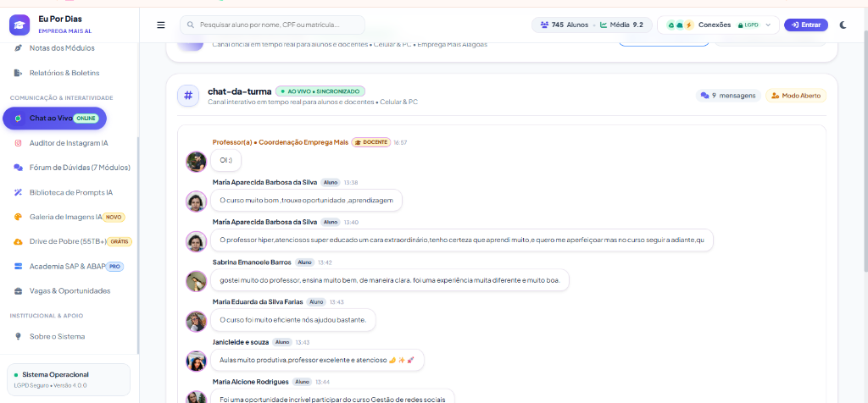
Task: Click the 'chat-da-turma' channel title
Action: pyautogui.click(x=240, y=91)
